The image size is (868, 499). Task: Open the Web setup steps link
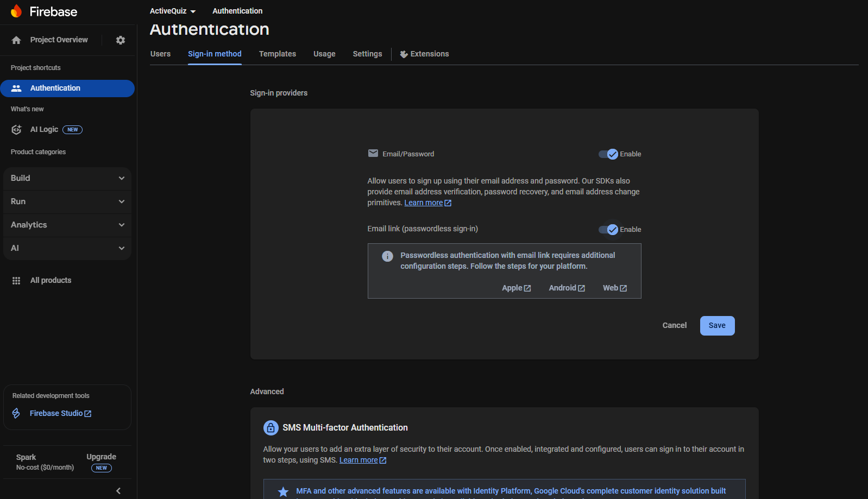pyautogui.click(x=615, y=288)
